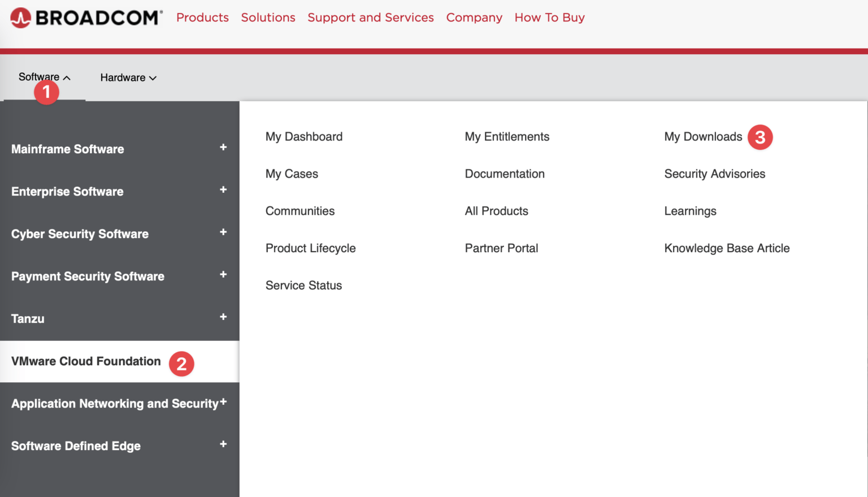The width and height of the screenshot is (868, 497).
Task: Expand Tanzu using its plus icon
Action: [x=223, y=317]
